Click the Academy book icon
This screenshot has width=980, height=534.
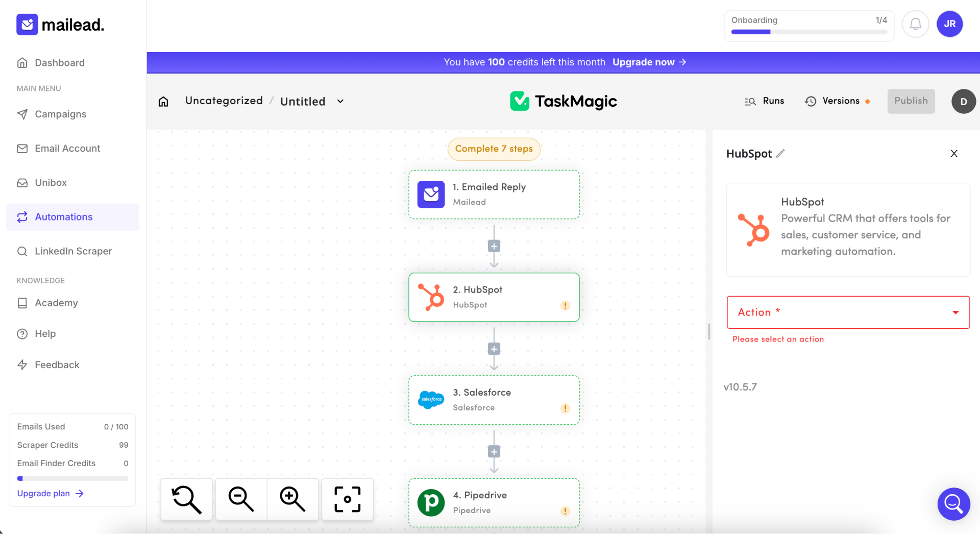[22, 303]
